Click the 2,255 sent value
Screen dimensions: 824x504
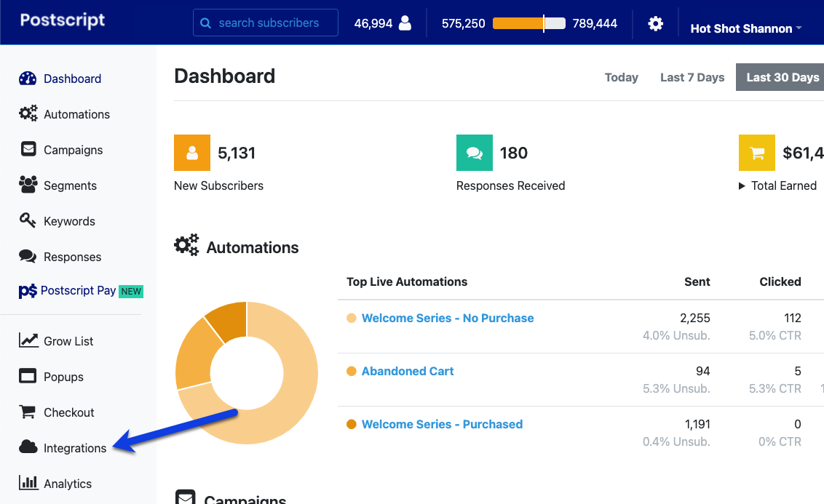point(694,318)
